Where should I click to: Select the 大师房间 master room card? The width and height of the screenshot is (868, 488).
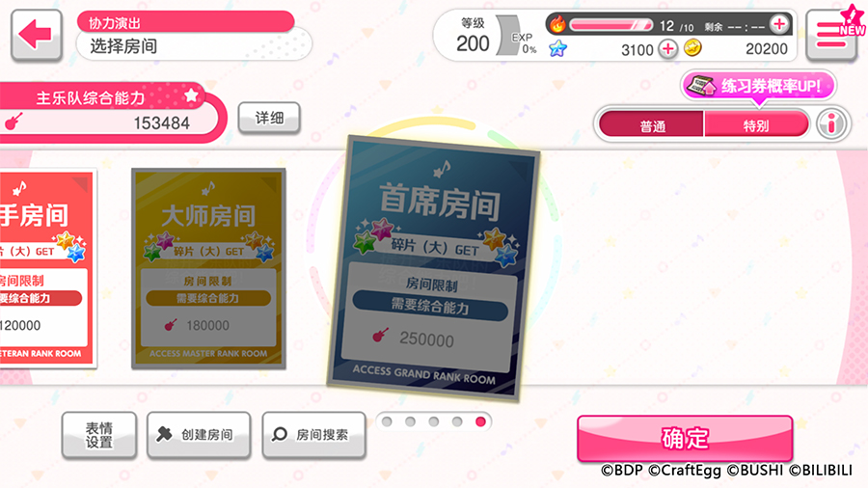208,268
